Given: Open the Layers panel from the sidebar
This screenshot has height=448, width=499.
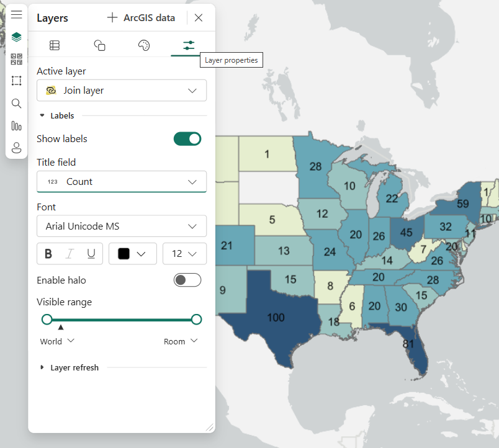Looking at the screenshot, I should [16, 37].
